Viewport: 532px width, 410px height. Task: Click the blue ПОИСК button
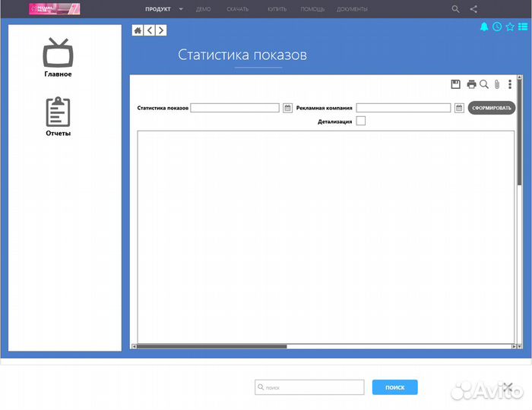(395, 387)
